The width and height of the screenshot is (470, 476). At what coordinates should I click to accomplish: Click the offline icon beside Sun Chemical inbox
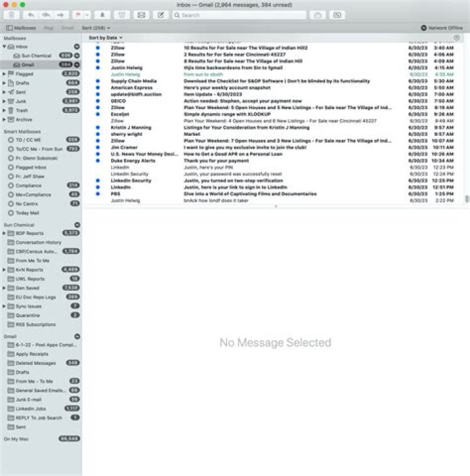coord(77,56)
